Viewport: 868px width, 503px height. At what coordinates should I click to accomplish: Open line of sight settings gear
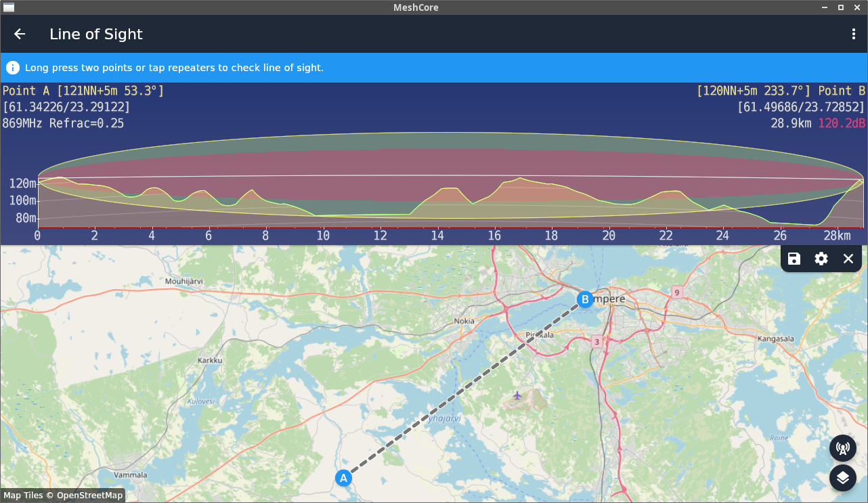821,259
